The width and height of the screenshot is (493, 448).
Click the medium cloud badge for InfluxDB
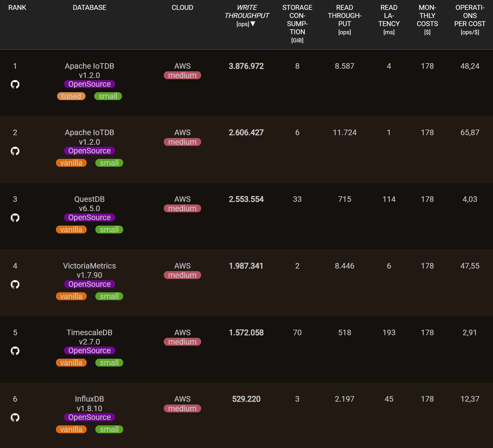point(182,409)
